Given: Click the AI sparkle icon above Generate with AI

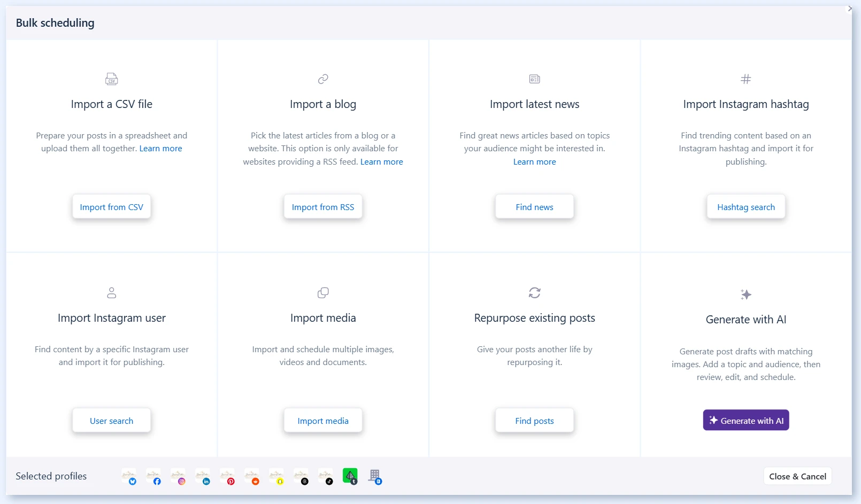Looking at the screenshot, I should click(746, 294).
